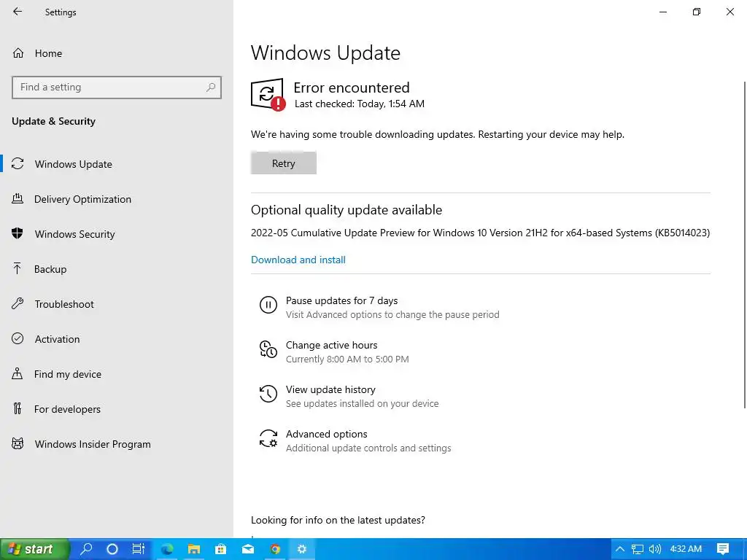Open Cortana circle on taskbar
This screenshot has height=560, width=747.
(112, 549)
